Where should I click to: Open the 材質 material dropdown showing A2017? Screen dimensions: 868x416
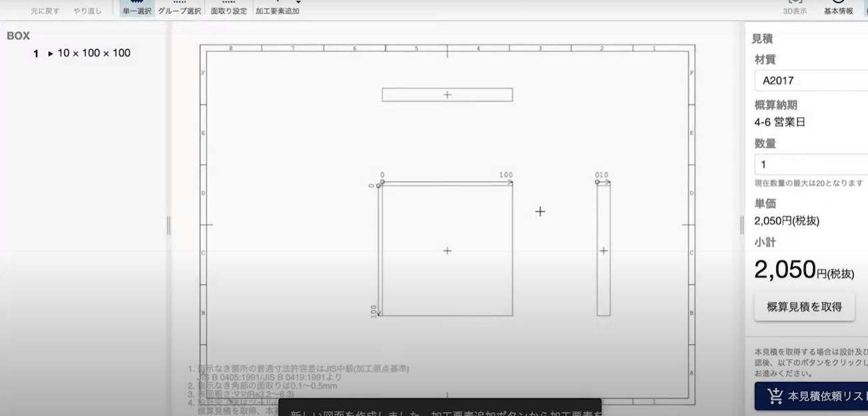(811, 80)
